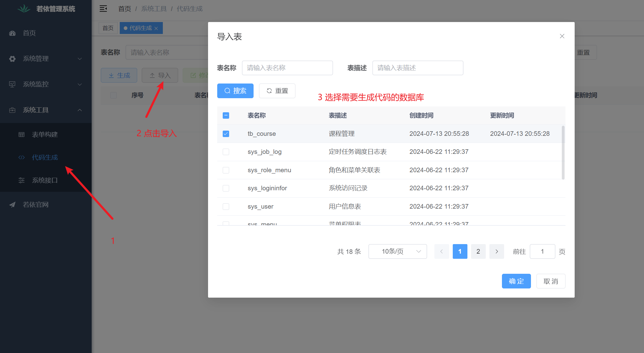
Task: Click the table icon beside 表单构建
Action: 21,135
